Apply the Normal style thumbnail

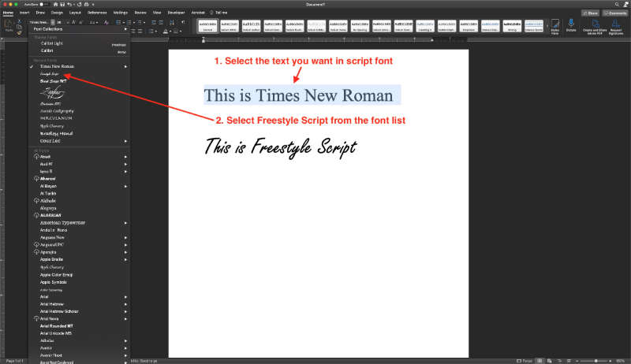(207, 26)
